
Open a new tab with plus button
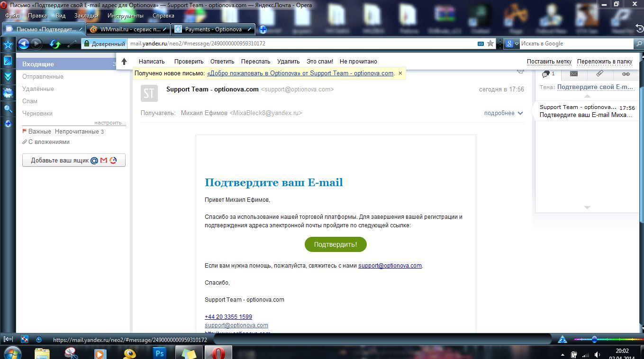coord(263,29)
